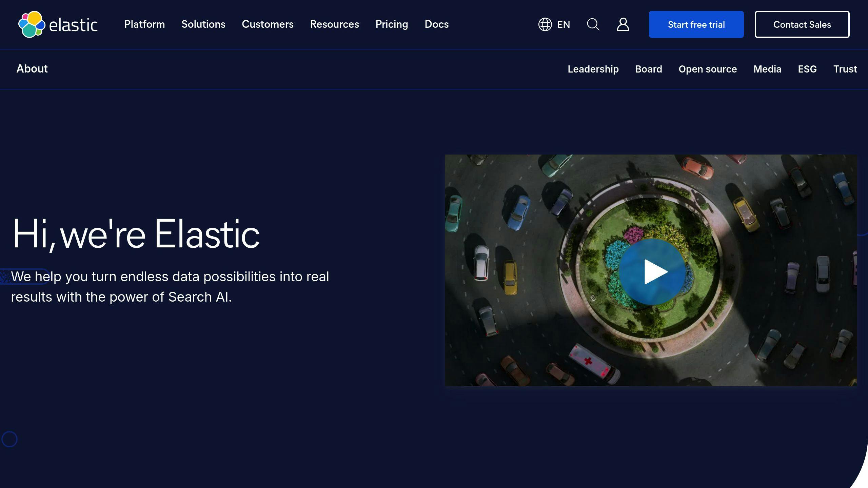Click the Start free trial button

click(x=696, y=24)
